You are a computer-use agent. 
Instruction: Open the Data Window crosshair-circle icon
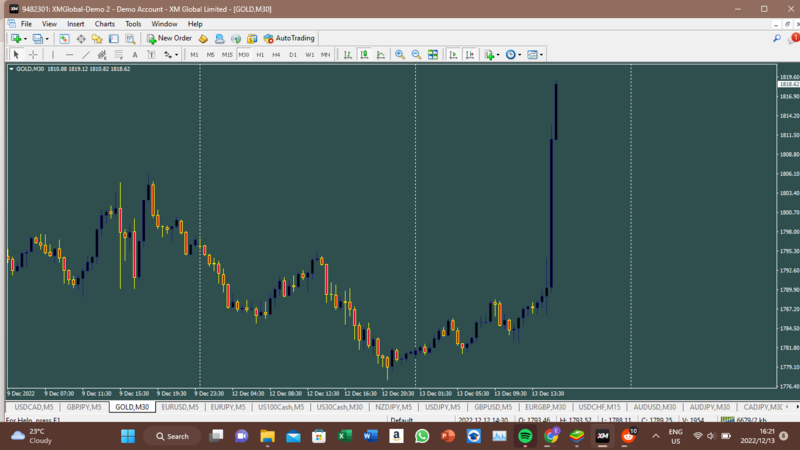(81, 38)
